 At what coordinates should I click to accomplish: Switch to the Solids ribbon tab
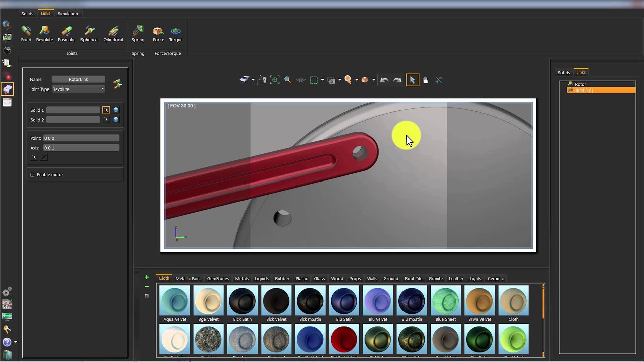coord(27,14)
